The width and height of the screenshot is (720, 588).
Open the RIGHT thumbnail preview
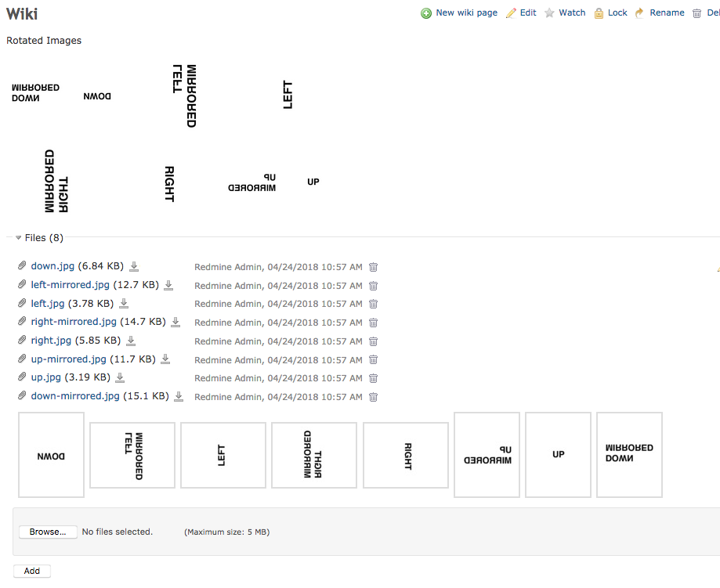[406, 456]
